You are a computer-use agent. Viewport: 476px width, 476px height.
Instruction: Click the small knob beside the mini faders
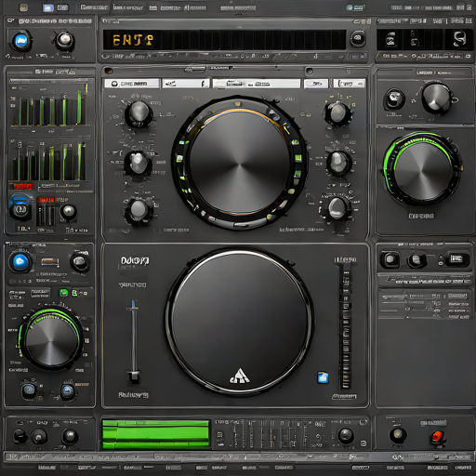[68, 212]
